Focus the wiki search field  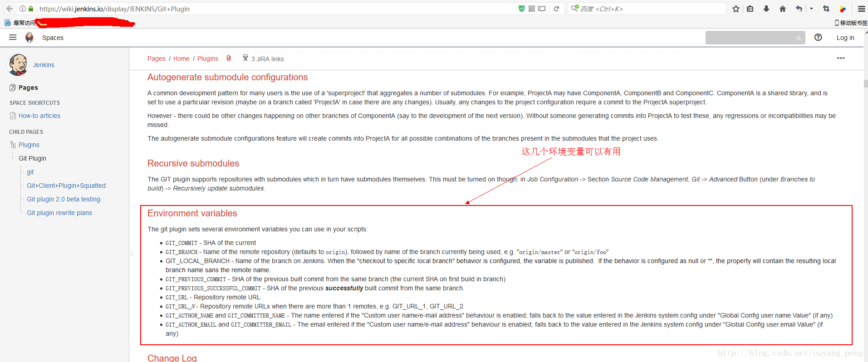point(755,38)
